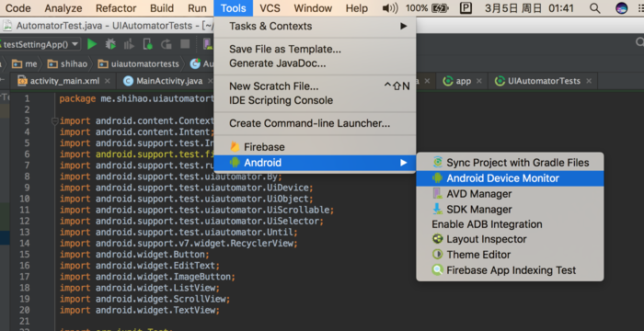644x331 pixels.
Task: Expand the Tasks & Contexts submenu
Action: pos(315,26)
